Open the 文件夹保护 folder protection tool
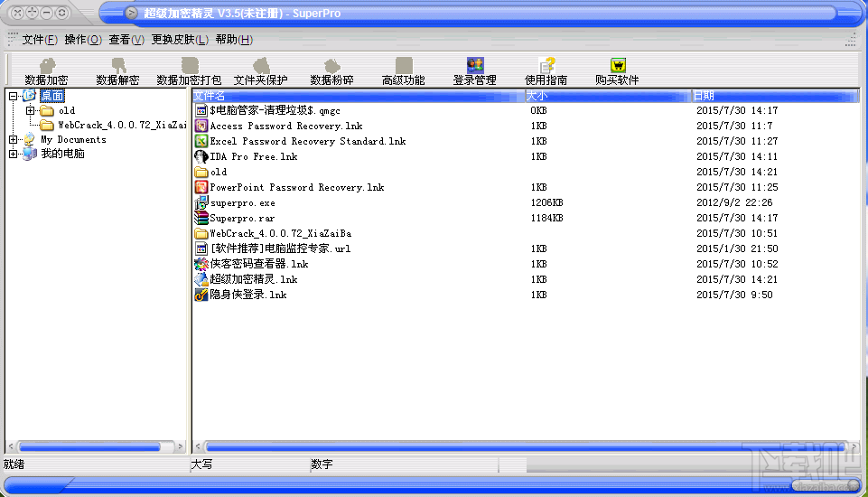 (261, 71)
